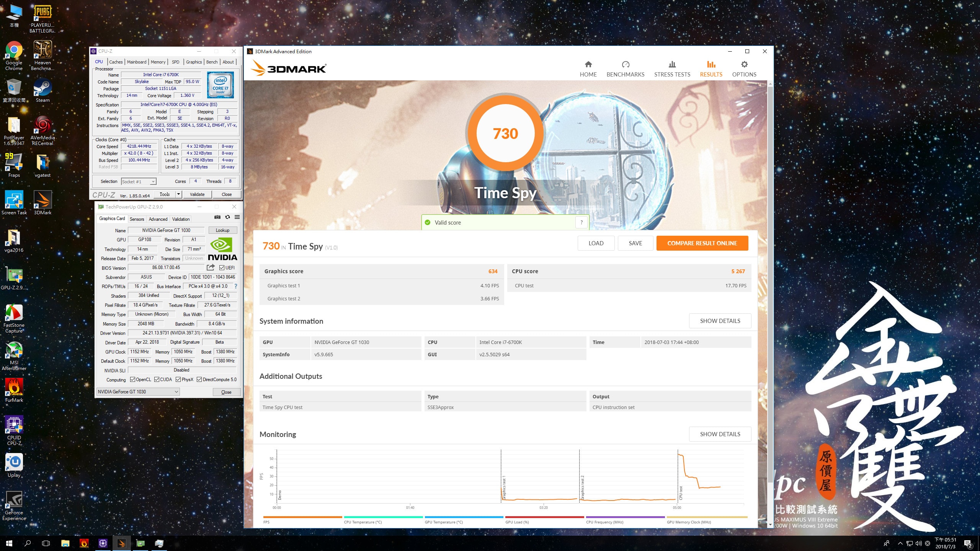Open the PUBG desktop shortcut

pos(42,18)
